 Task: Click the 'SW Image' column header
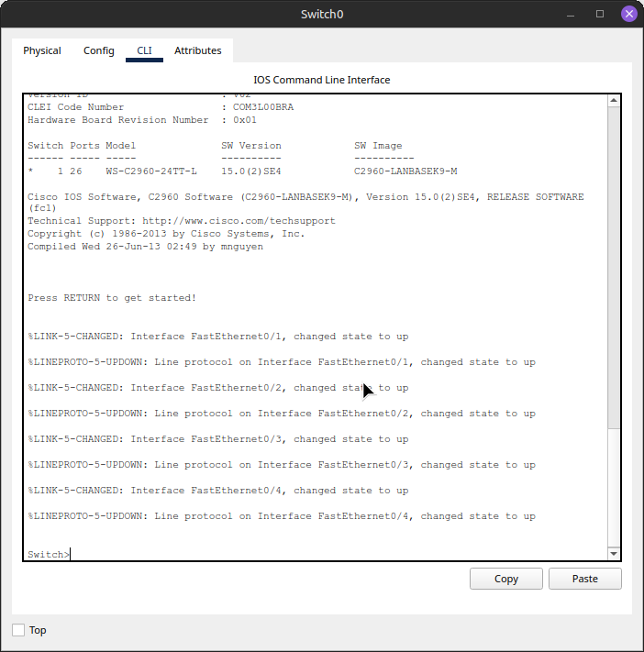coord(378,146)
